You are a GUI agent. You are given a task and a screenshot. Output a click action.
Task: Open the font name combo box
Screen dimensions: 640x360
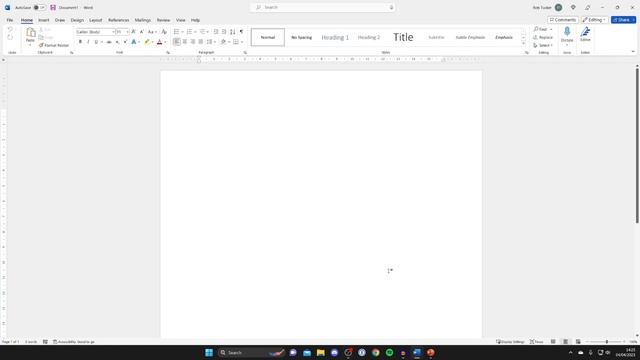coord(95,32)
